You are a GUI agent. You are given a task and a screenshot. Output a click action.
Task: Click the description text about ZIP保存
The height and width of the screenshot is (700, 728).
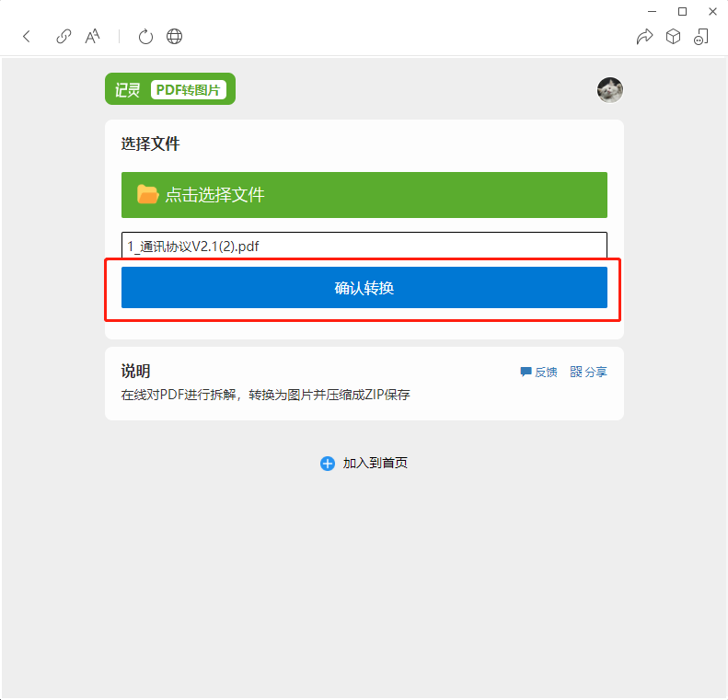(266, 395)
